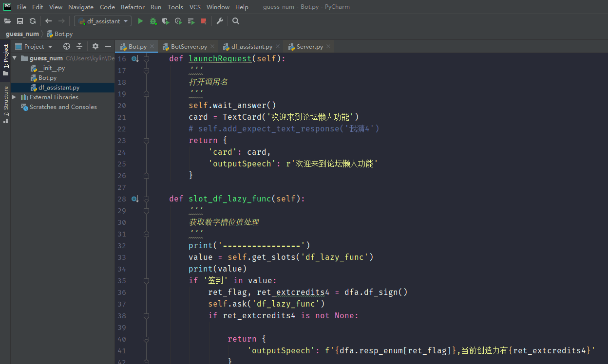Stop the running process red square
Viewport: 608px width, 364px height.
204,21
